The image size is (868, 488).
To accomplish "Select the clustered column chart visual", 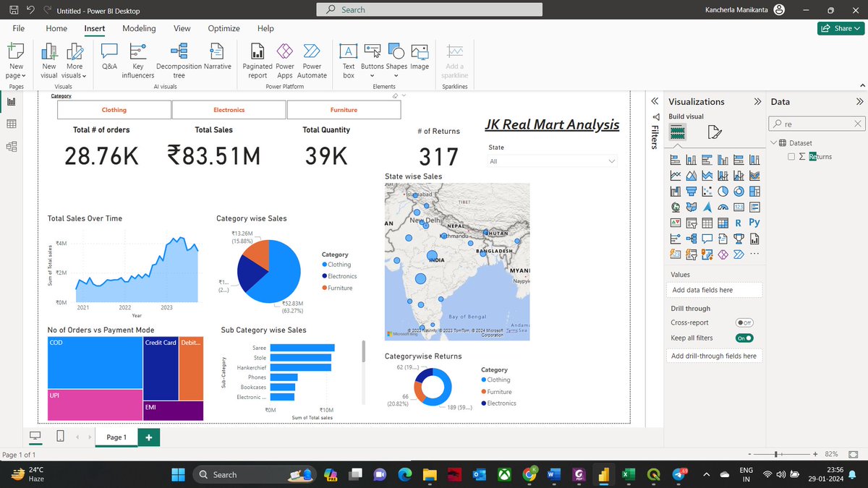I will (x=723, y=160).
